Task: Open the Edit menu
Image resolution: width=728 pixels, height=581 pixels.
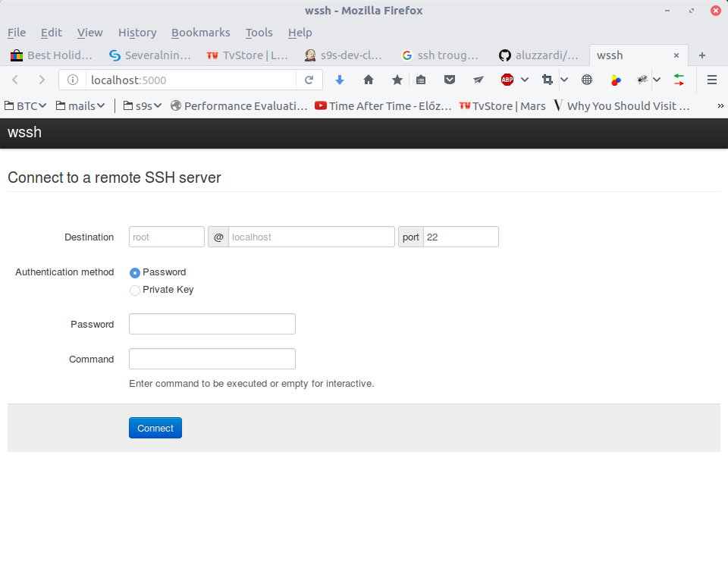Action: click(x=51, y=33)
